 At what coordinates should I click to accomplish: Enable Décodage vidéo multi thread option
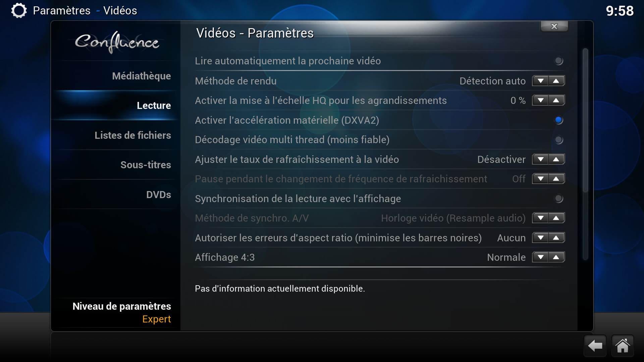click(558, 139)
